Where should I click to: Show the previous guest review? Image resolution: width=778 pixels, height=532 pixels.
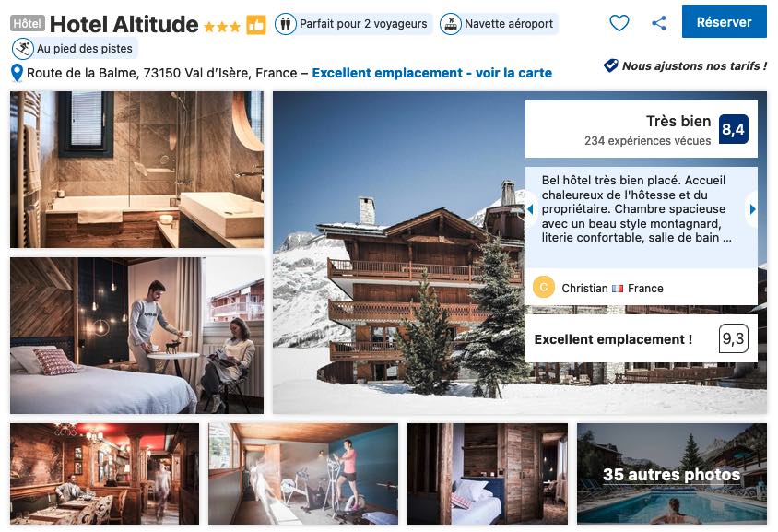530,209
